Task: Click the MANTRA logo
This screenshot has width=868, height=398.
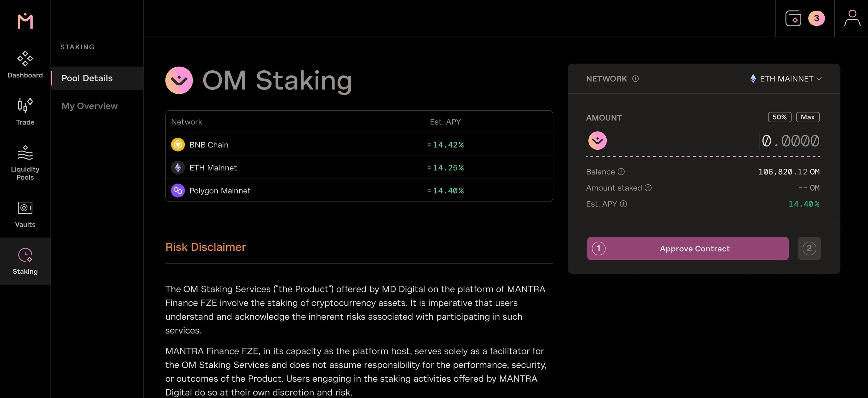Action: (25, 21)
